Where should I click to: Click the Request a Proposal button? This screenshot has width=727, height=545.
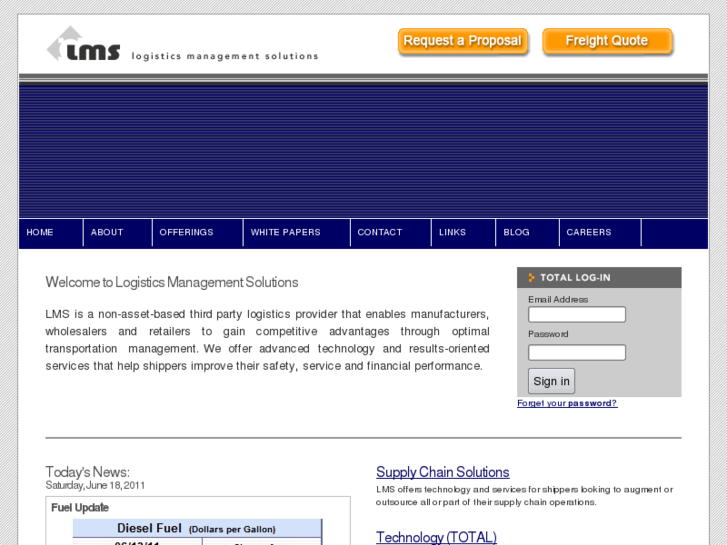point(463,41)
